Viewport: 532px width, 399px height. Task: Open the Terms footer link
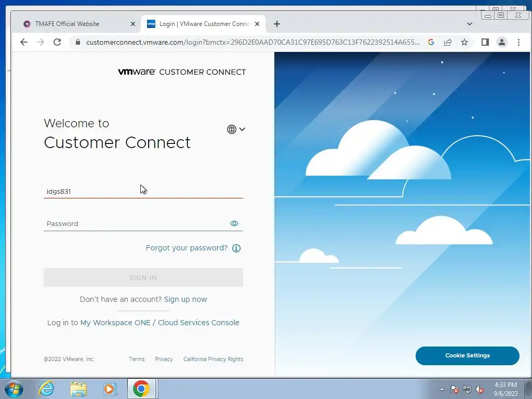(137, 359)
